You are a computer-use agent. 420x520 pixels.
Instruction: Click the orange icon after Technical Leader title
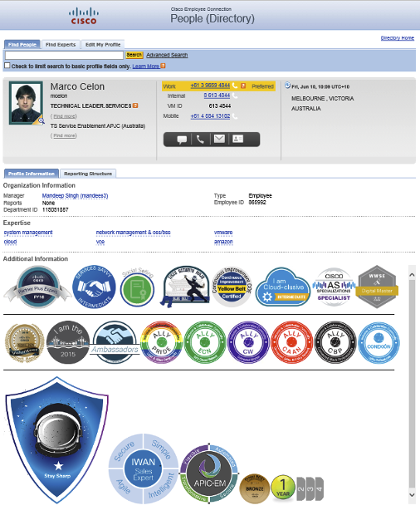[x=135, y=105]
